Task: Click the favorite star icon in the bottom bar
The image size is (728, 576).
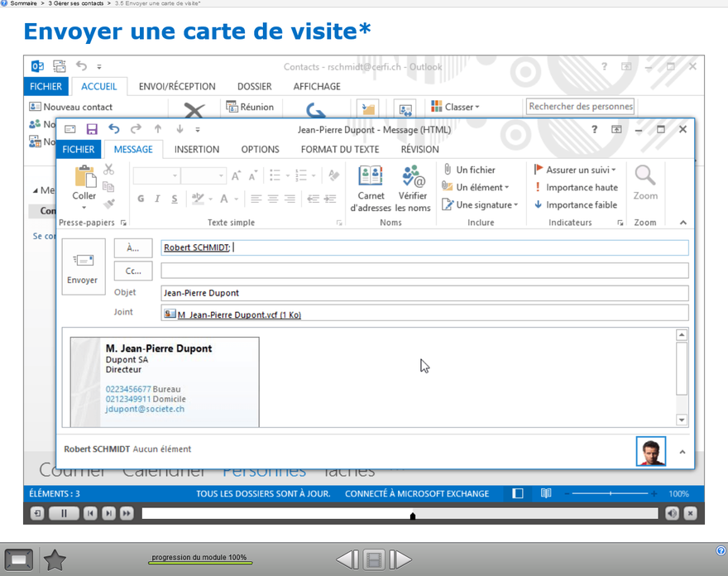Action: coord(55,560)
